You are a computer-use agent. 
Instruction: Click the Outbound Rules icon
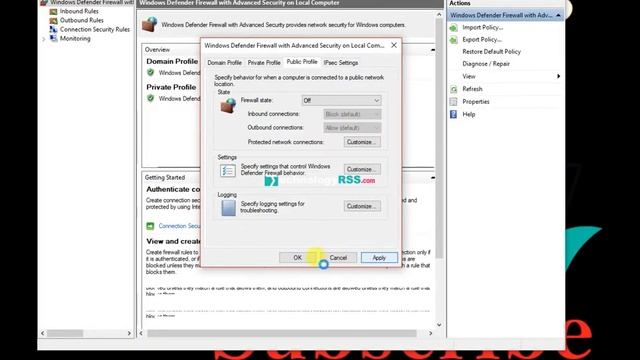53,20
